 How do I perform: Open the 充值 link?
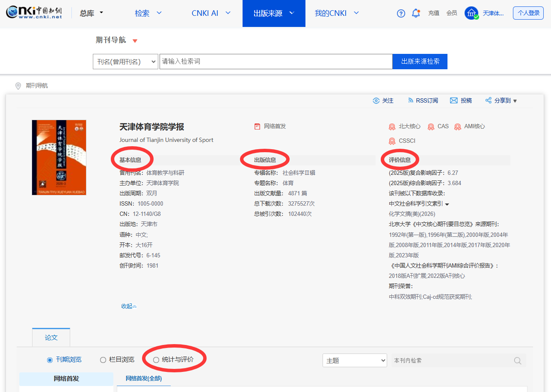434,13
